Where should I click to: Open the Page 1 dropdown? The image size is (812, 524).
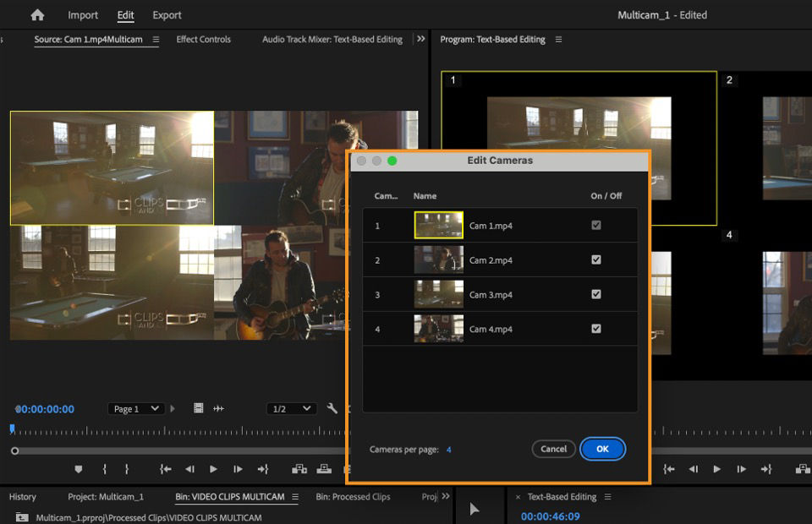click(135, 408)
